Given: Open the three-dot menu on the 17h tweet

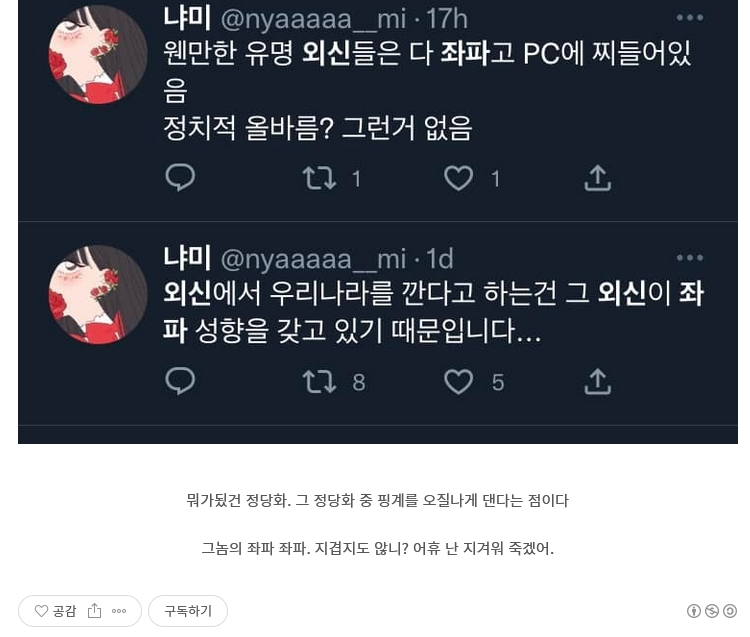Looking at the screenshot, I should point(690,18).
